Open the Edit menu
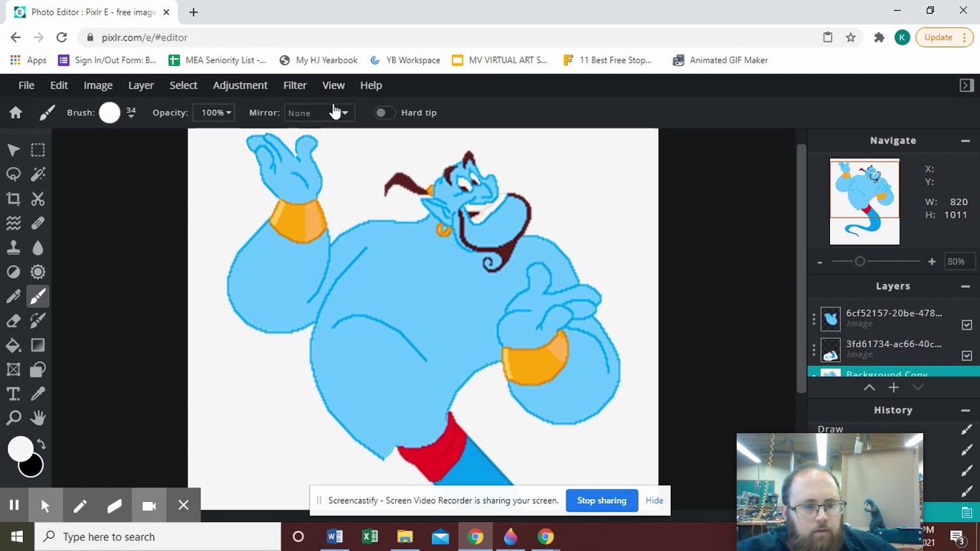Image resolution: width=980 pixels, height=551 pixels. (59, 85)
